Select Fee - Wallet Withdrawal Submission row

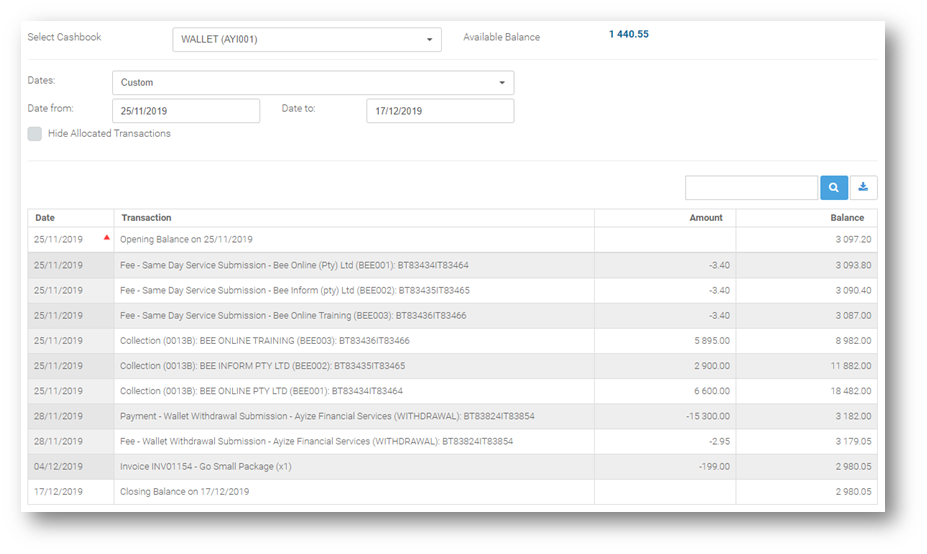(452, 441)
